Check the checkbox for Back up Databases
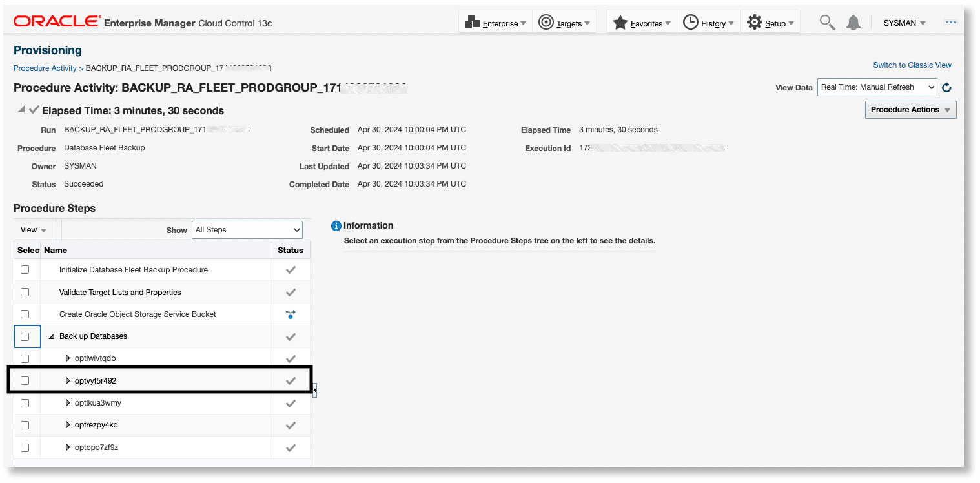 (x=25, y=336)
